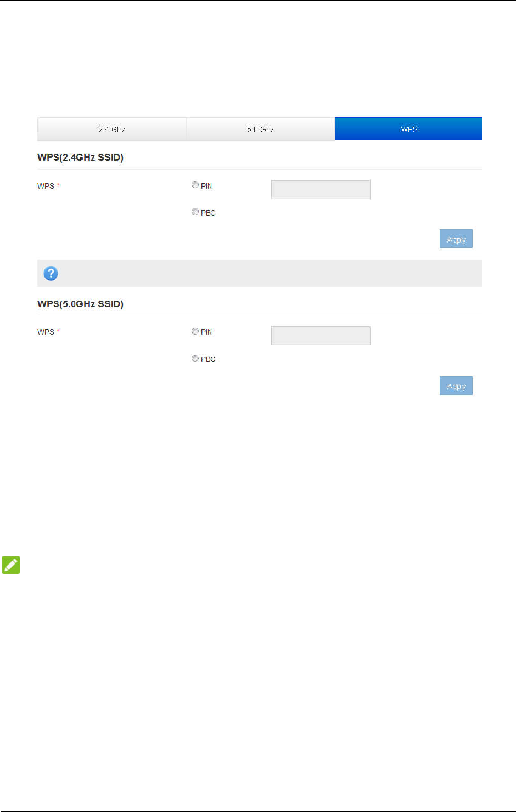The image size is (516, 812).
Task: Select PIN radio under WPS(2.4GHz SSID)
Action: point(195,185)
